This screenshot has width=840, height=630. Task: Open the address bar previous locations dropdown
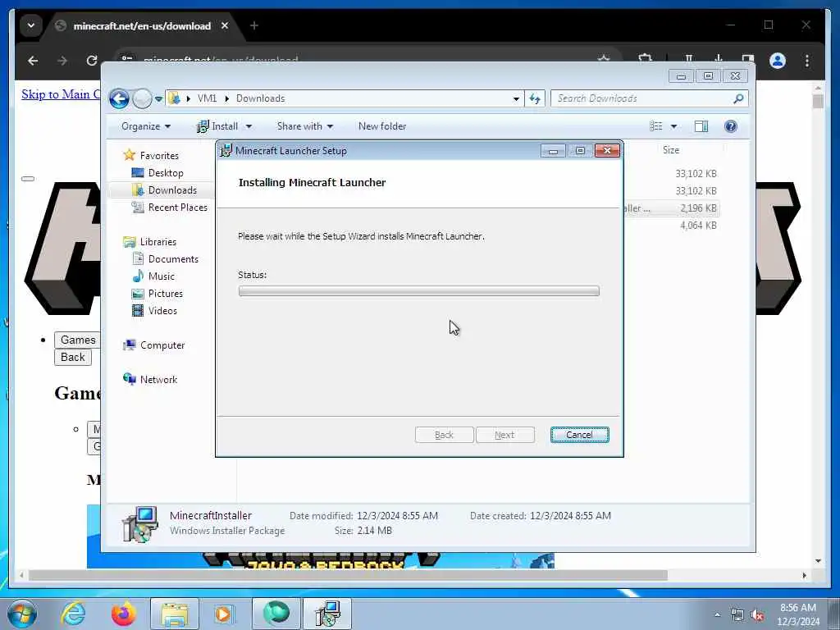click(516, 98)
